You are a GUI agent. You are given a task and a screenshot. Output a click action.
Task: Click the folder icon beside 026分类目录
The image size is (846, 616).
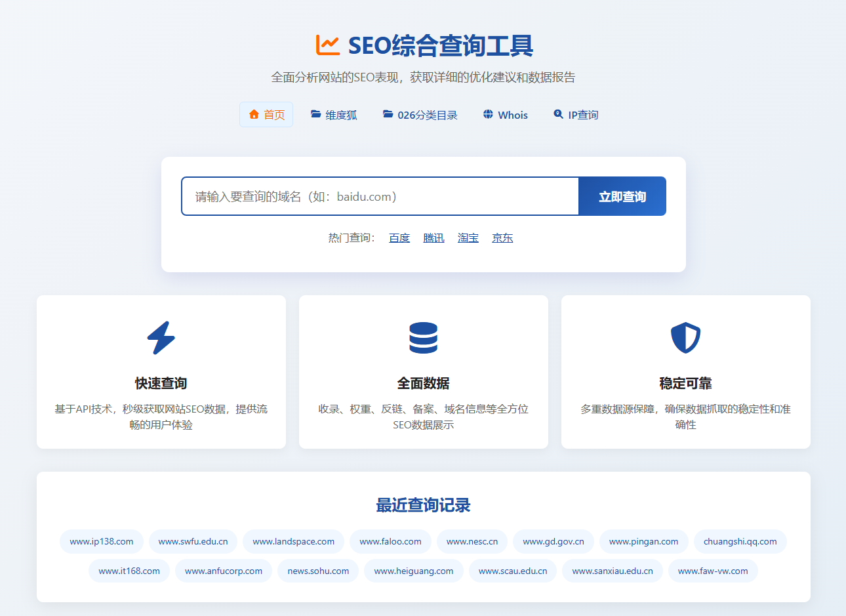click(x=388, y=114)
